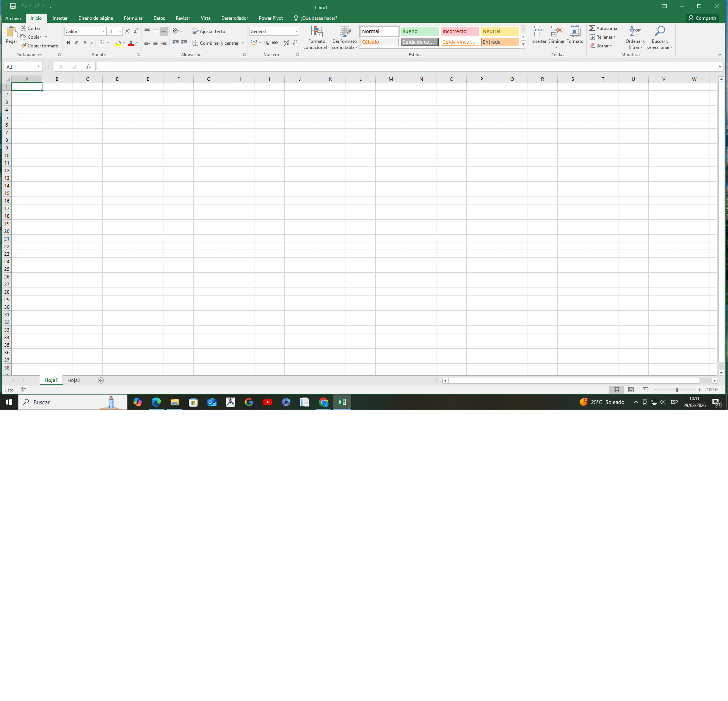
Task: Open the fill color dropdown arrow
Action: pyautogui.click(x=124, y=43)
